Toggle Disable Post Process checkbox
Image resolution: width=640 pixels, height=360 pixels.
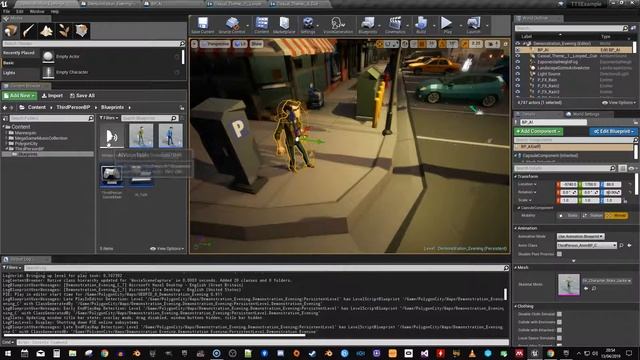[560, 254]
